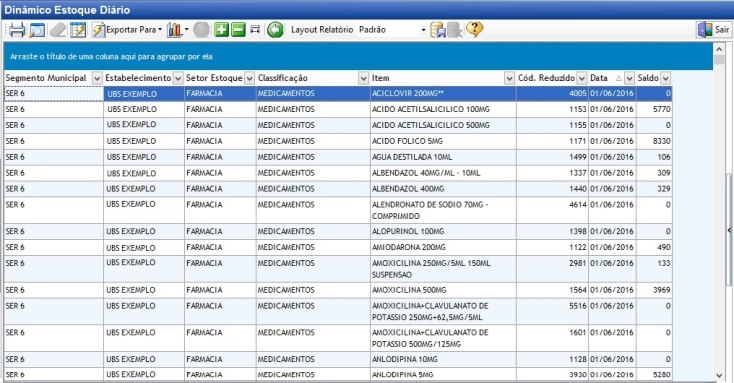Open Data column filter dropdown
The height and width of the screenshot is (383, 734).
(630, 78)
